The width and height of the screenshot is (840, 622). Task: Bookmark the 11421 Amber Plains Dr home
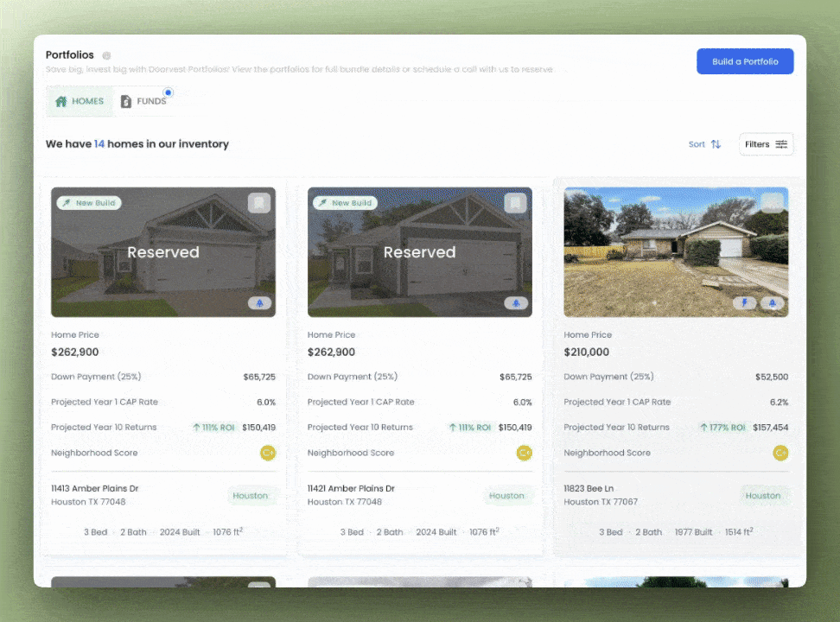(x=516, y=203)
